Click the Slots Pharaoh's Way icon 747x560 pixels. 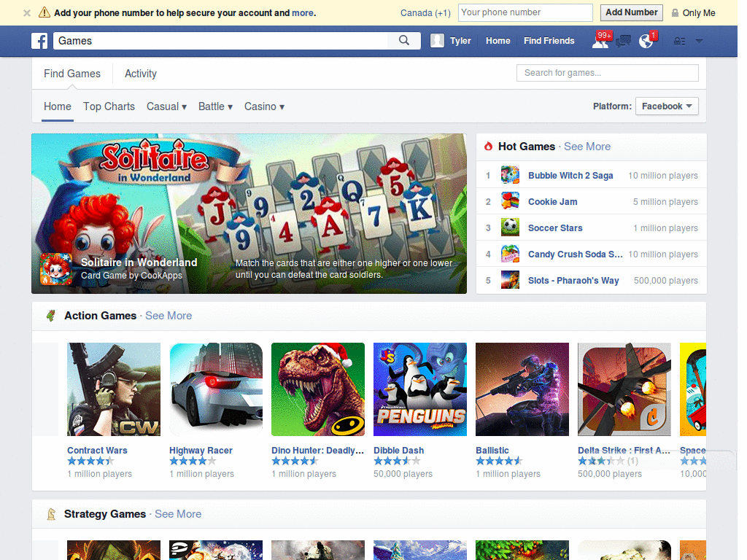[510, 280]
